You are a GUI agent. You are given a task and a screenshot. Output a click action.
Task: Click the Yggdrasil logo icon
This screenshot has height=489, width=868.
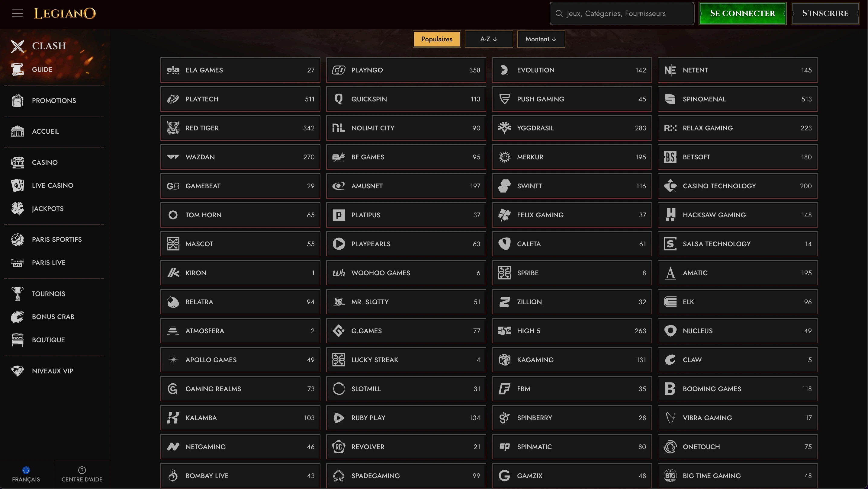tap(504, 128)
